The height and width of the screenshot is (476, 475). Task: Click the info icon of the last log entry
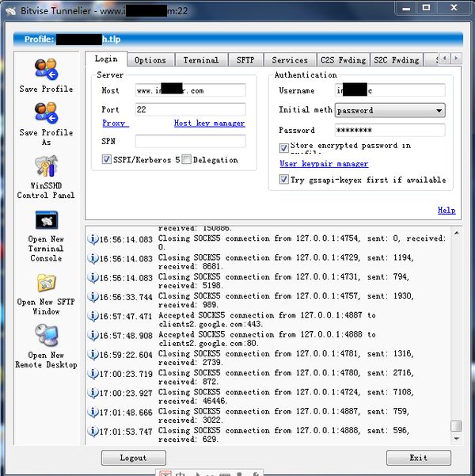coord(93,432)
